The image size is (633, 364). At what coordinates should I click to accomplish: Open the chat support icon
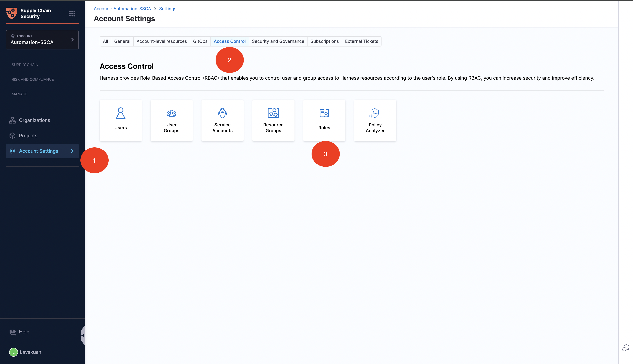[626, 348]
